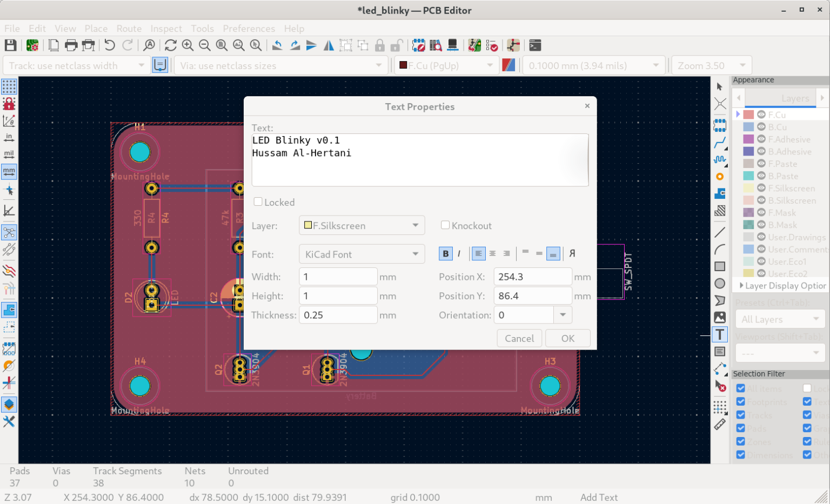
Task: Open the Layer dropdown showing F.Silkscreen
Action: (362, 225)
